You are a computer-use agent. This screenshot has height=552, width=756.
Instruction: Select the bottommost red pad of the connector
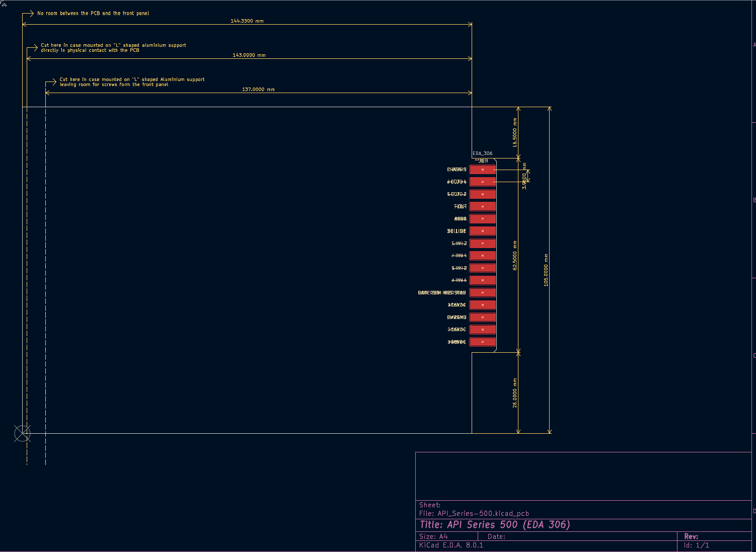(x=482, y=342)
